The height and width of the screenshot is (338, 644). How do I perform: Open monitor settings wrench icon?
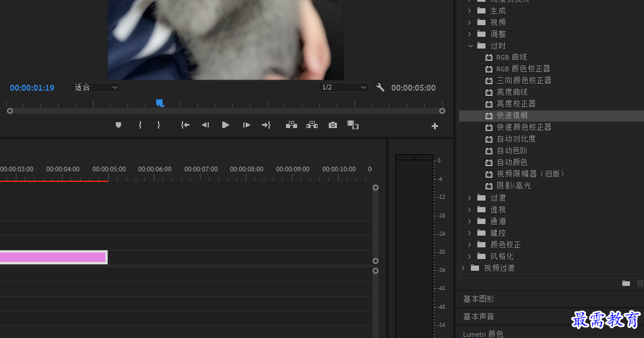pos(380,88)
